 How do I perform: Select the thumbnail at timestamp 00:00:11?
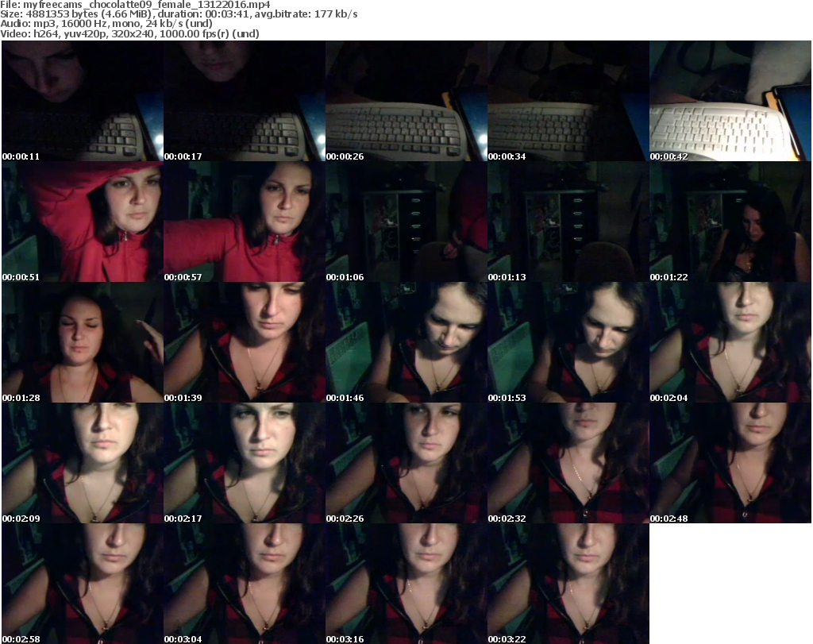[83, 101]
